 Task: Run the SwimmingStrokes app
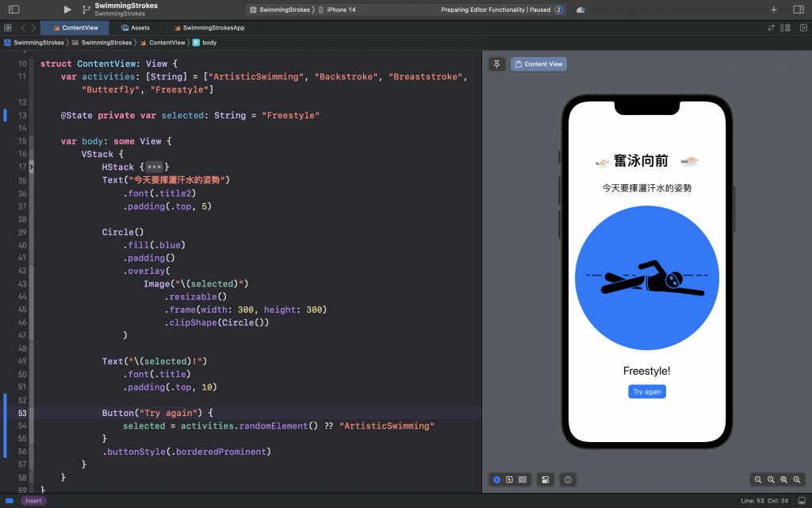pos(67,10)
